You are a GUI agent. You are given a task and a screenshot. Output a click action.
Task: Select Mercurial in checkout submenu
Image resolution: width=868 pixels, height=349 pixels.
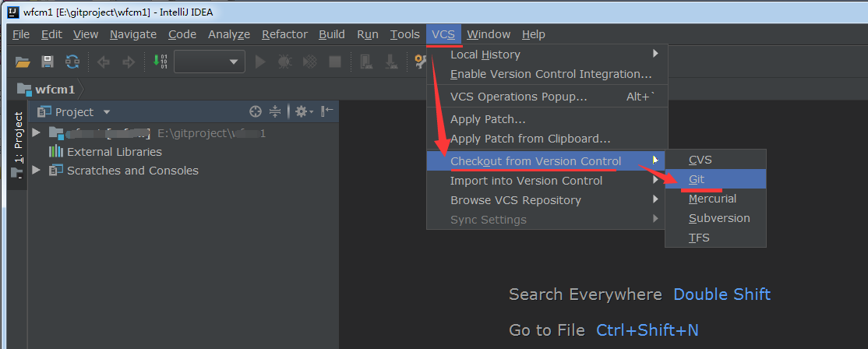pos(716,199)
